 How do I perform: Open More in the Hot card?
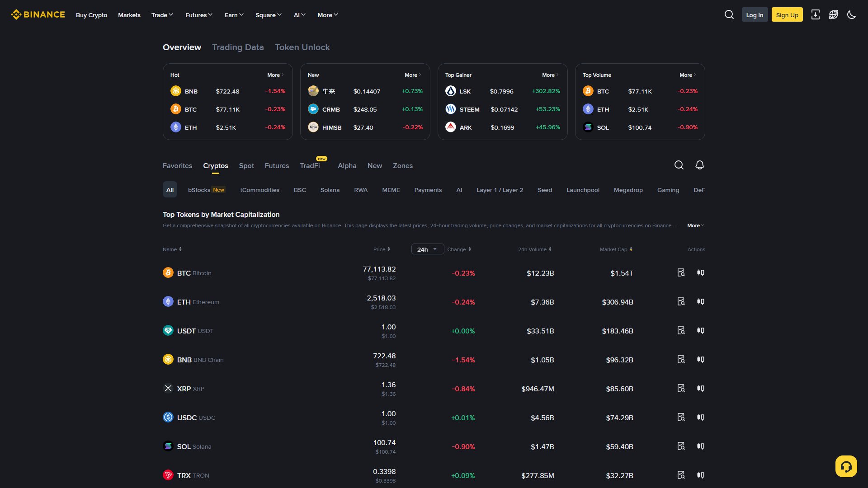point(275,75)
